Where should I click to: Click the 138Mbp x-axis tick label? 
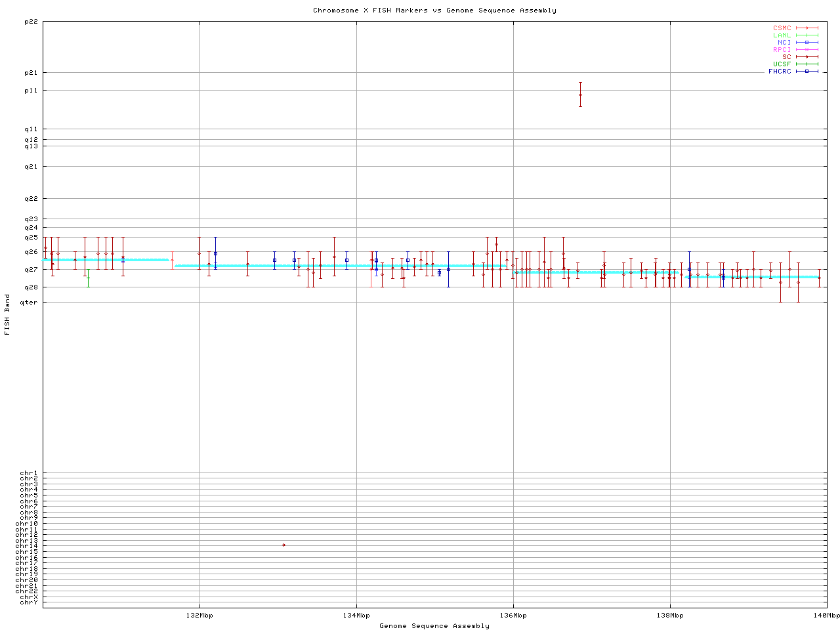[670, 616]
